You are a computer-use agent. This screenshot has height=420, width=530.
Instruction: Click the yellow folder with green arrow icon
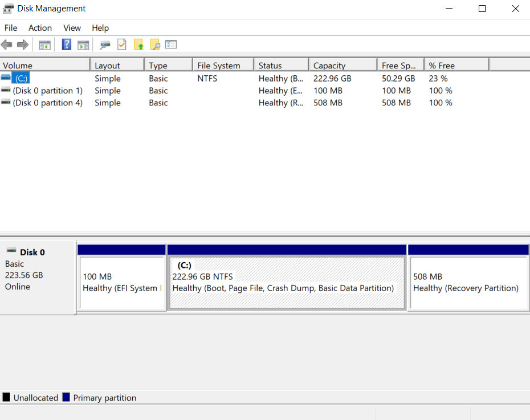(138, 44)
